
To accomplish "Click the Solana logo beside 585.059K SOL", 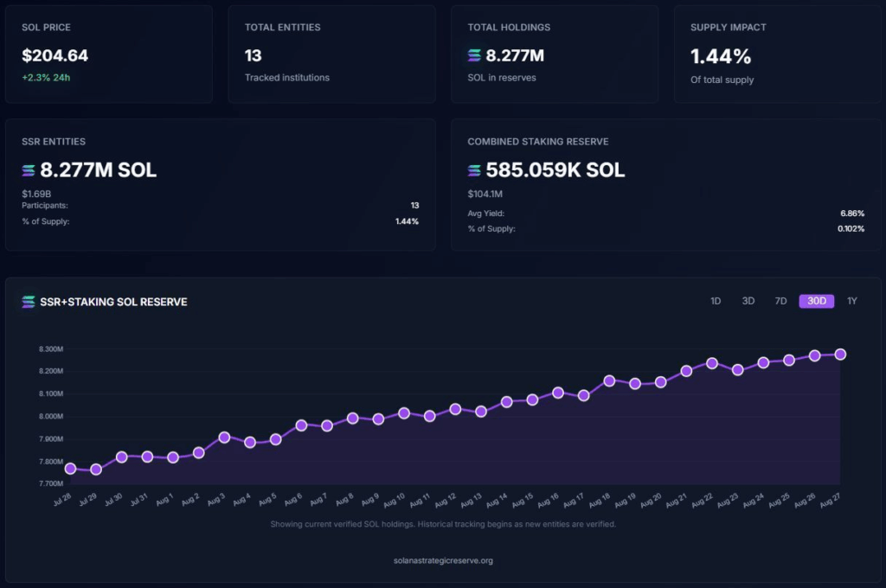I will (474, 170).
